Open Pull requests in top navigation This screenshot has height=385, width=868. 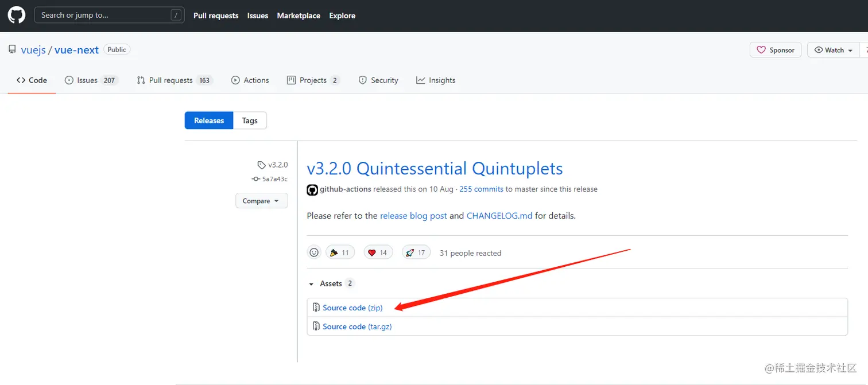216,15
